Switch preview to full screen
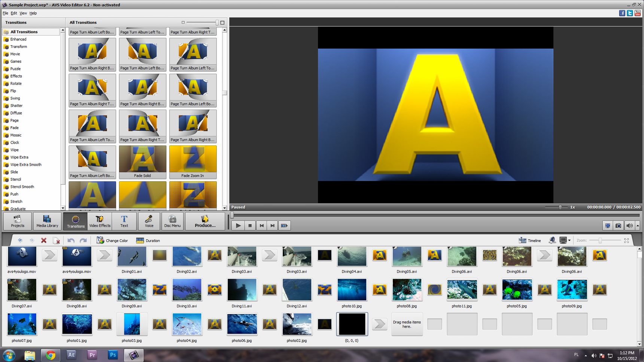 pyautogui.click(x=608, y=226)
